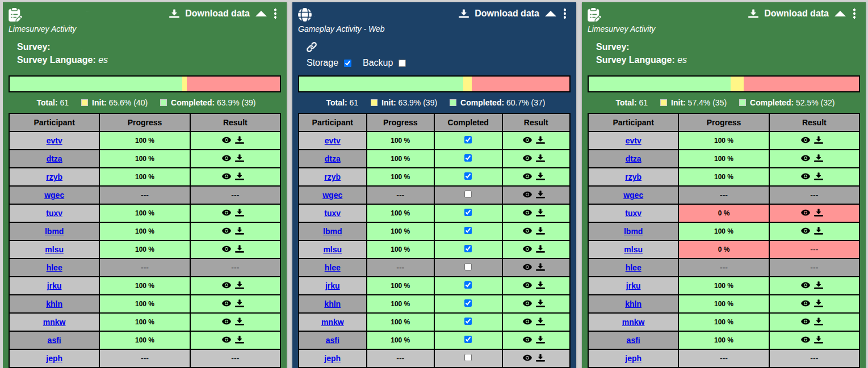
Task: Download lbmd result in the left Limesurvey panel
Action: (x=240, y=231)
